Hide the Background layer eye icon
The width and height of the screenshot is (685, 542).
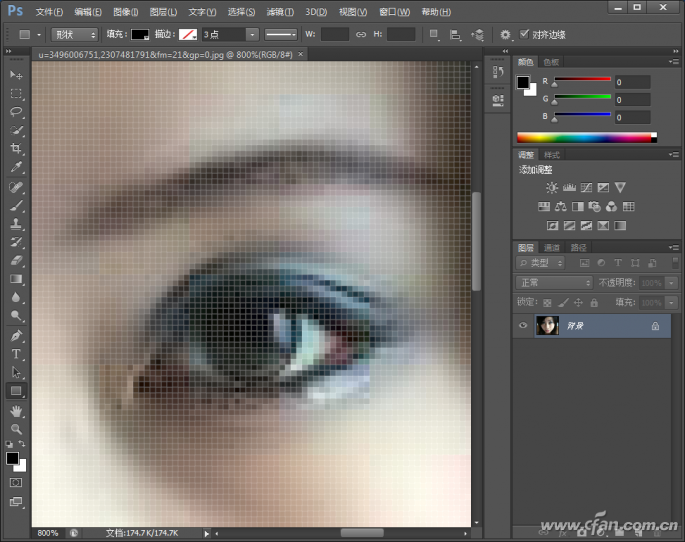(523, 325)
